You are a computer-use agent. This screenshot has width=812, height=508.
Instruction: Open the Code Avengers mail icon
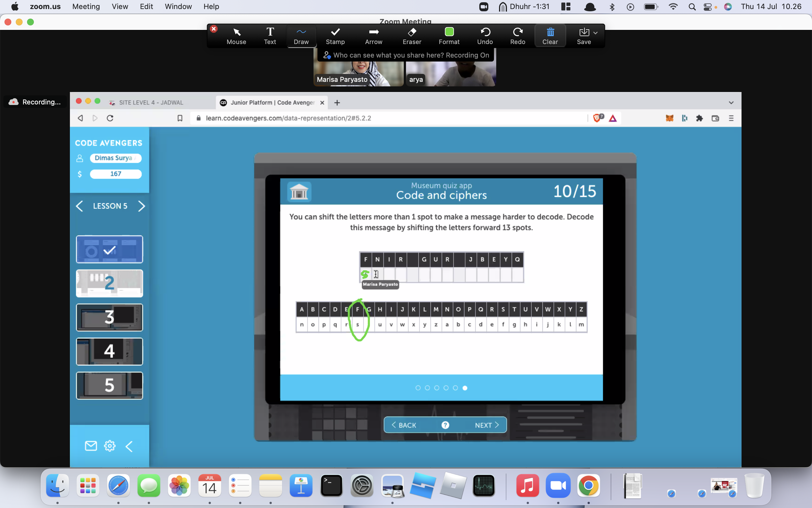(x=91, y=446)
